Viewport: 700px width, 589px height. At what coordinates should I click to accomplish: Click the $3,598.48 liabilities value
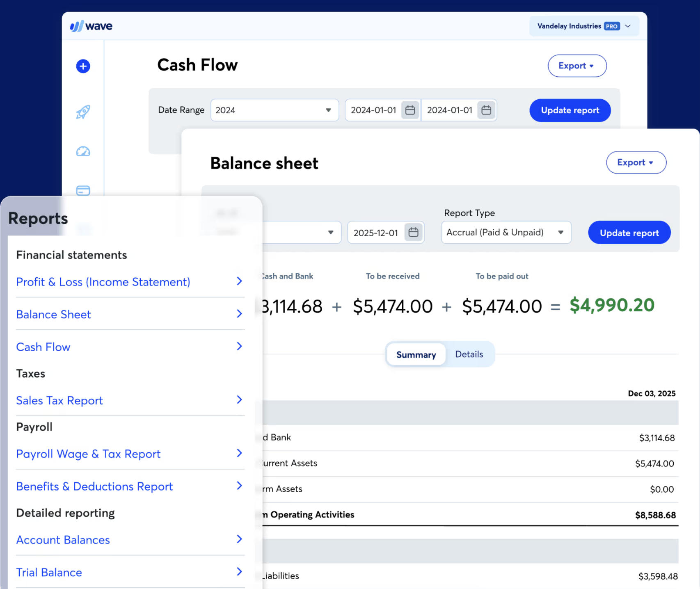click(658, 576)
